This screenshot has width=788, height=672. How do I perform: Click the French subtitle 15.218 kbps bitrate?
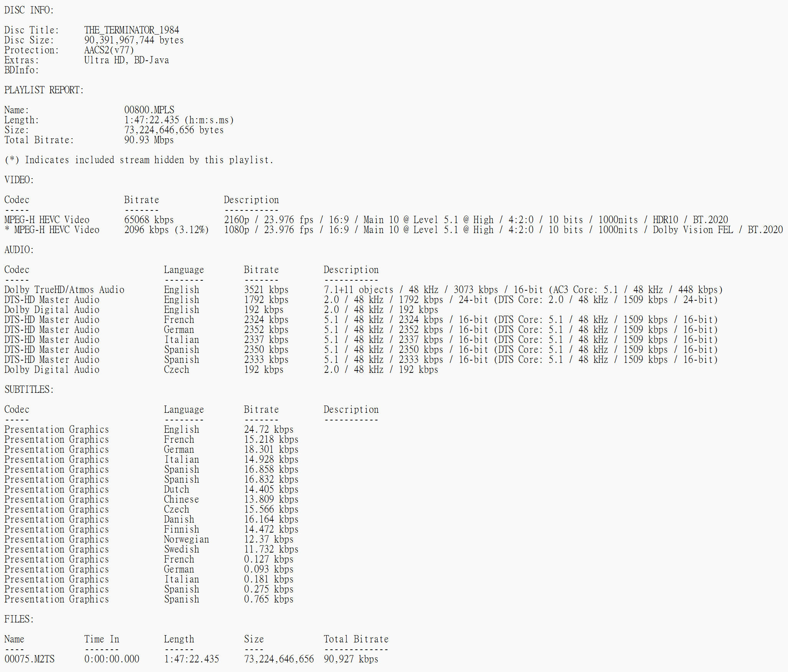(x=271, y=439)
